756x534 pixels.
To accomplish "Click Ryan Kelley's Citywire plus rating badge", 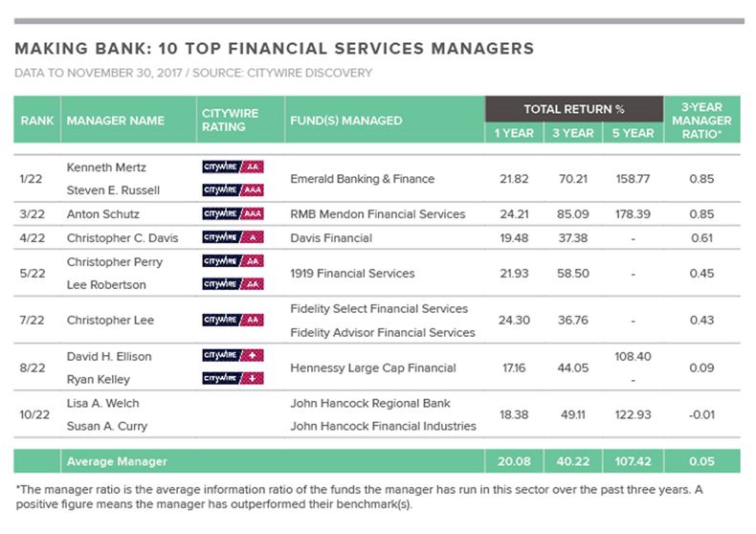I will pos(233,379).
